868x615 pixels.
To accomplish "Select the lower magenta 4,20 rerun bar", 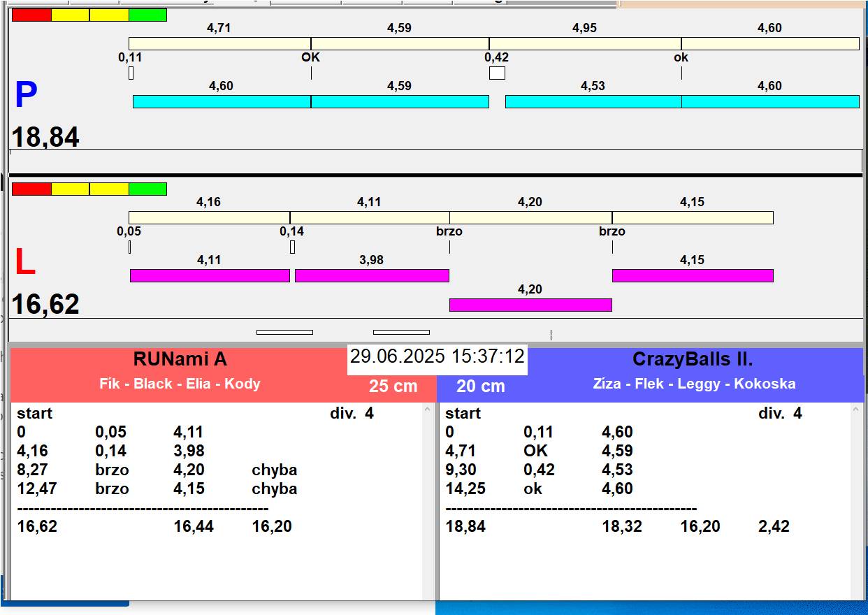I will (530, 305).
